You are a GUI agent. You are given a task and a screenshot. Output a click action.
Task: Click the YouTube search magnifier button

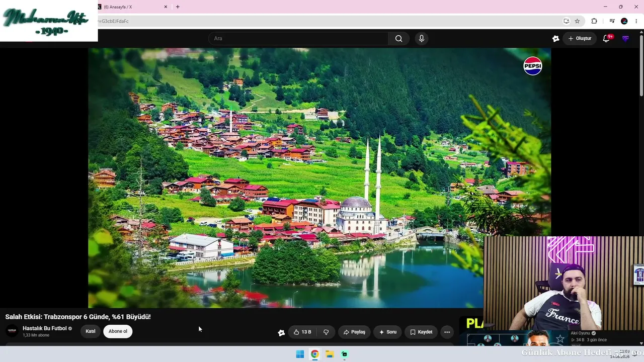pos(398,39)
